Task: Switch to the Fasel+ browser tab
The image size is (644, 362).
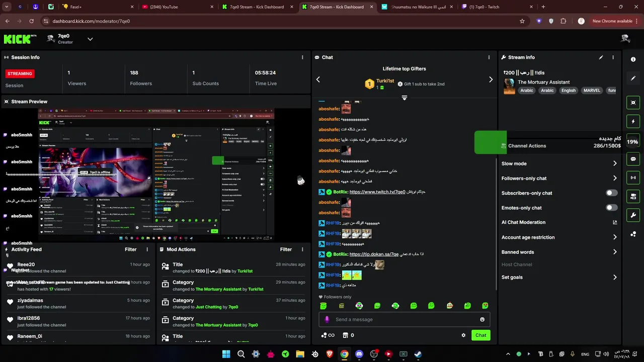Action: click(98, 7)
